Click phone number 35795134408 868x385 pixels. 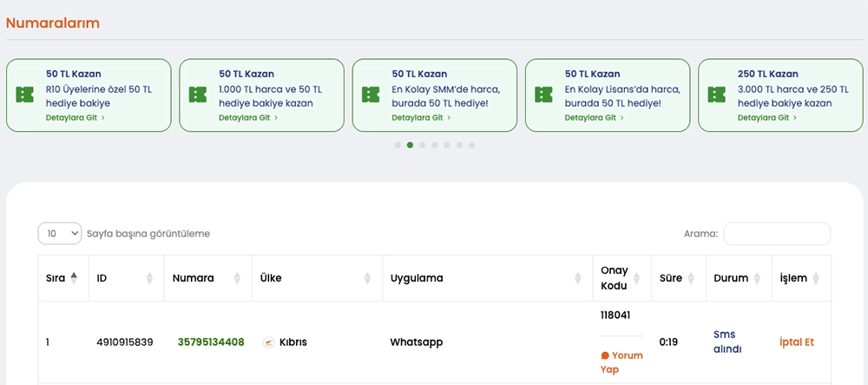pyautogui.click(x=211, y=343)
